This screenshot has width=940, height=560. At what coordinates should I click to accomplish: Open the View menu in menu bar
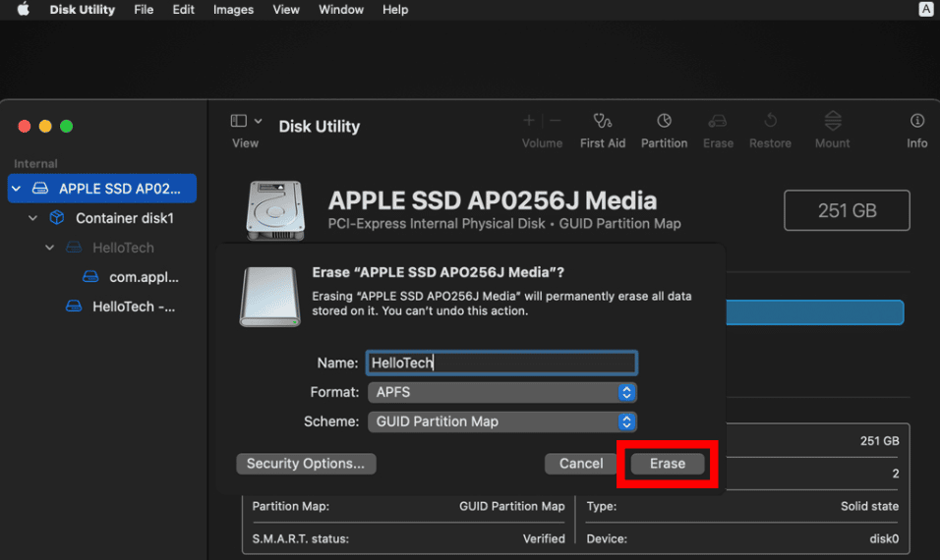tap(286, 10)
